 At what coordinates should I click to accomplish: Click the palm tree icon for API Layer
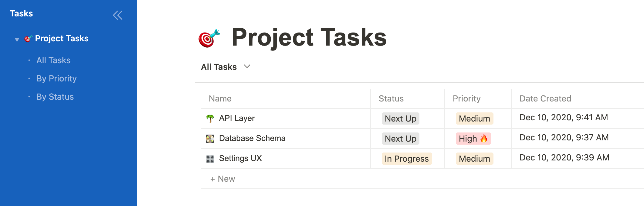tap(210, 118)
